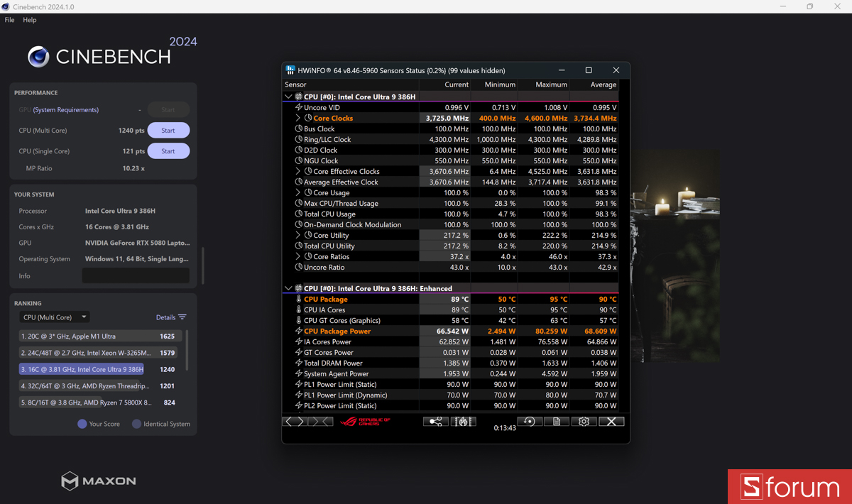Screen dimensions: 852x504
Task: Click the Bus Clock clock icon
Action: click(299, 128)
